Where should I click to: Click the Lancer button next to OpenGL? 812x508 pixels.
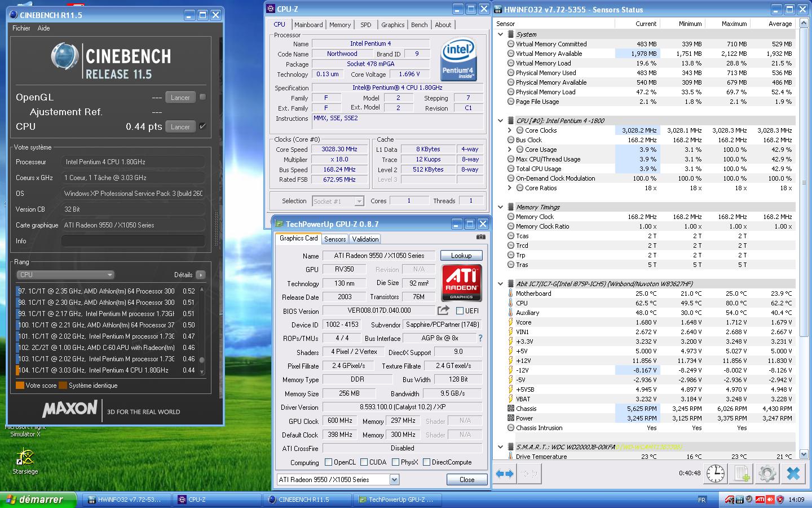(180, 98)
